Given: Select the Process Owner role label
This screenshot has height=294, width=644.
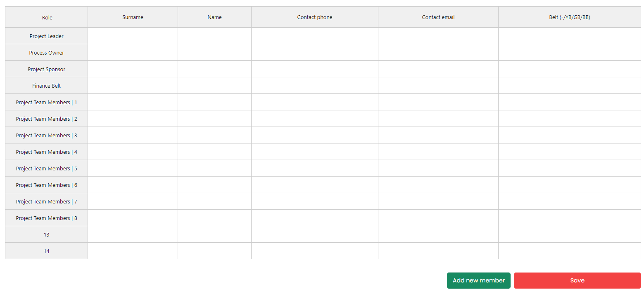Looking at the screenshot, I should click(46, 53).
